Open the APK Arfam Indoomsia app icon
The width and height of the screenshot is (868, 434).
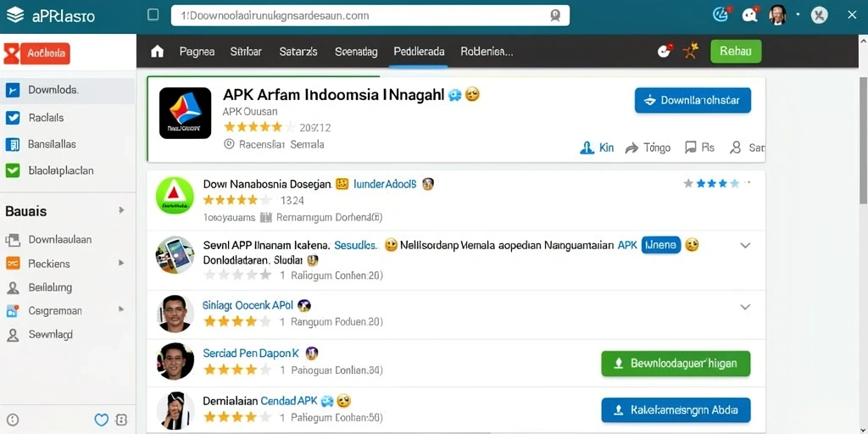185,113
